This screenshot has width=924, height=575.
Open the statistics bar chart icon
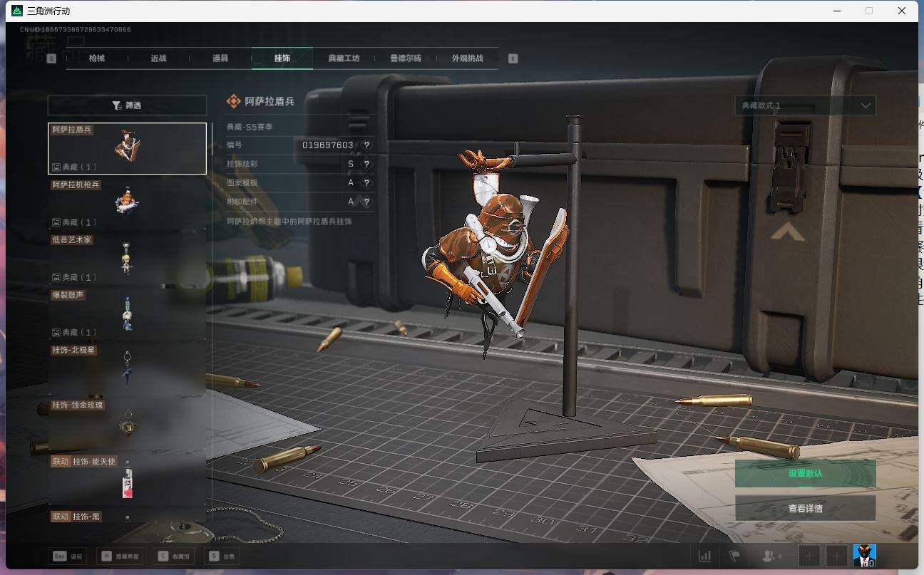705,556
